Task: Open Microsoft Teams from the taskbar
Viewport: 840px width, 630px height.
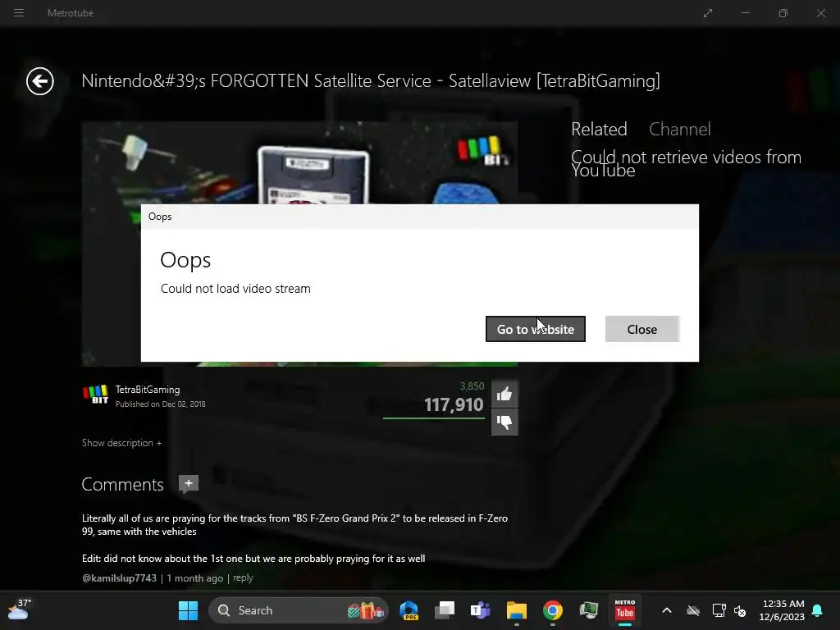Action: coord(481,610)
